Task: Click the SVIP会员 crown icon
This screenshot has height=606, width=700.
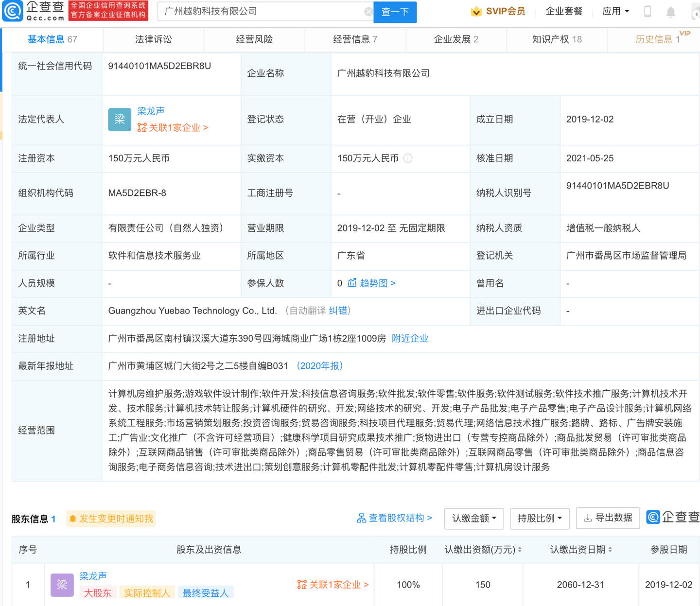Action: point(477,11)
